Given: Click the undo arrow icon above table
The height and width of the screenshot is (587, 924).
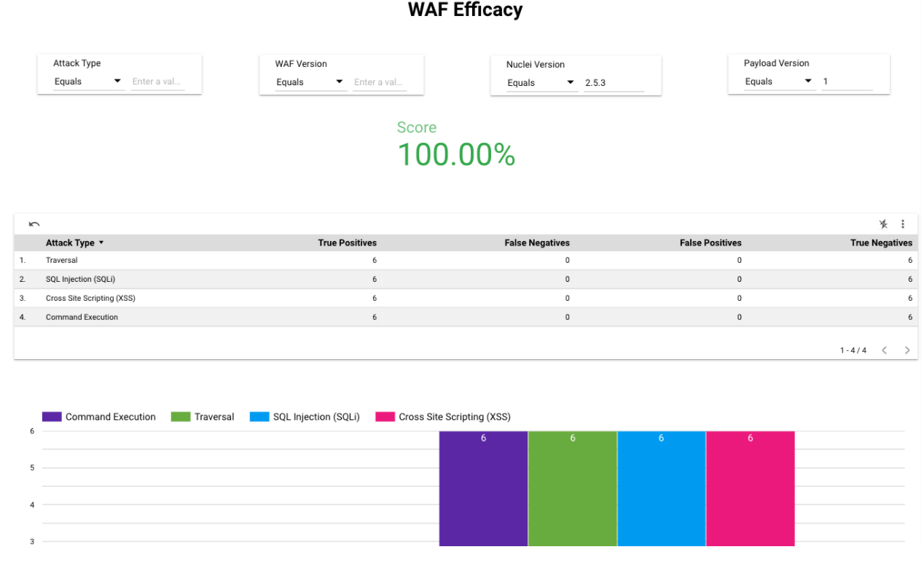Looking at the screenshot, I should point(34,224).
